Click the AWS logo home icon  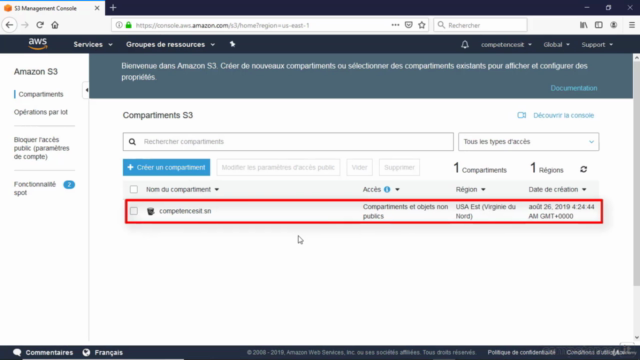38,44
